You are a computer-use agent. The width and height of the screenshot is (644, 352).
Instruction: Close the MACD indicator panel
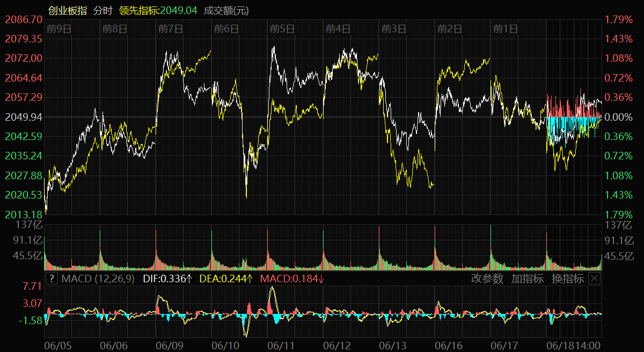pos(594,278)
